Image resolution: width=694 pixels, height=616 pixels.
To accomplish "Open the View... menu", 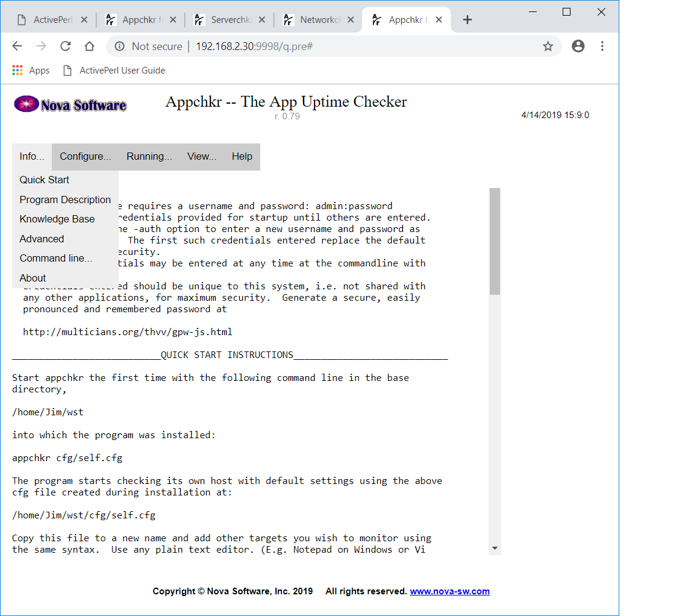I will pyautogui.click(x=202, y=156).
